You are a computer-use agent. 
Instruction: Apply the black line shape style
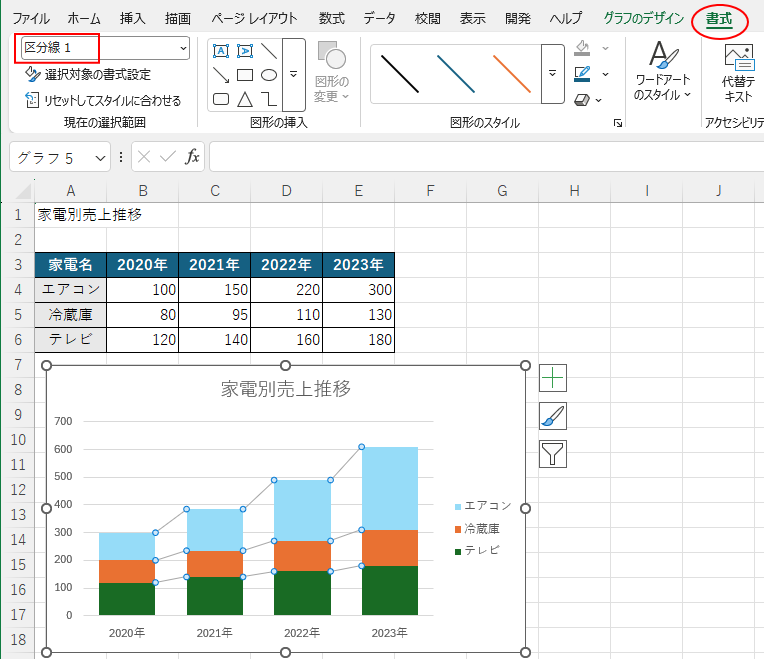(x=400, y=74)
